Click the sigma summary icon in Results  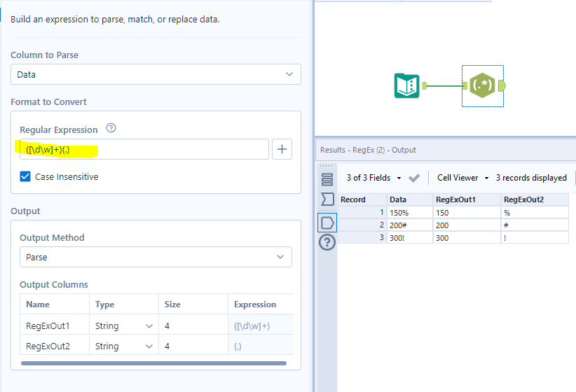point(327,200)
